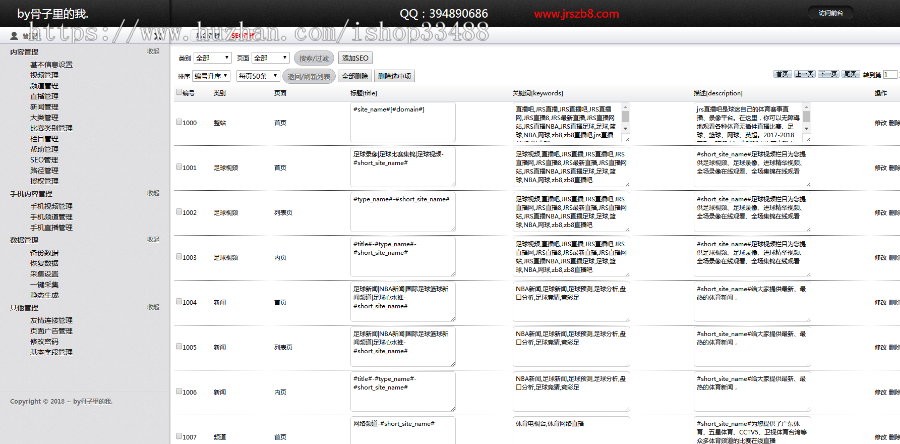Image resolution: width=900 pixels, height=444 pixels.
Task: Open the 类别 filter dropdown
Action: tap(212, 58)
